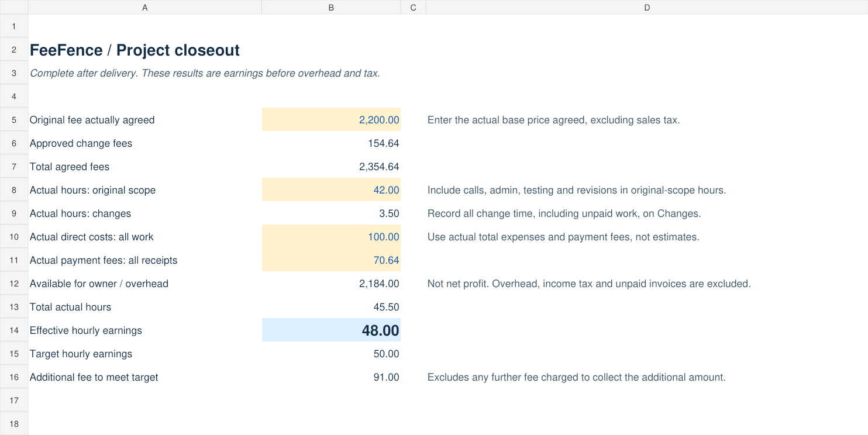
Task: Click the 'Actual hours: original scope' label
Action: [92, 190]
